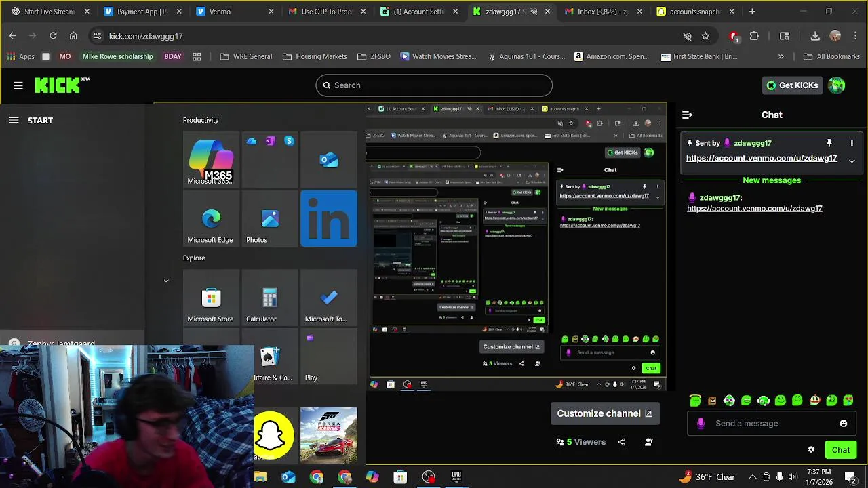Screen dimensions: 868x488
Task: Click the pin icon on pinned message
Action: click(x=829, y=143)
